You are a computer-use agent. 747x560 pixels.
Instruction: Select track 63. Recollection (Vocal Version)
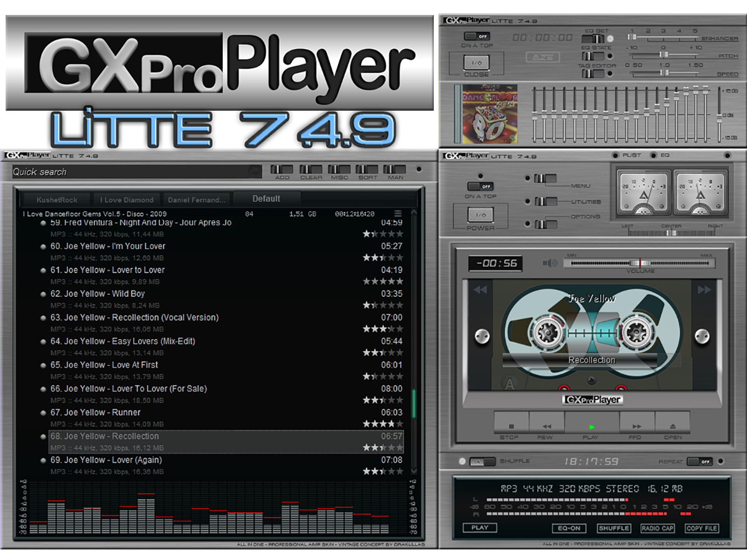pos(227,323)
